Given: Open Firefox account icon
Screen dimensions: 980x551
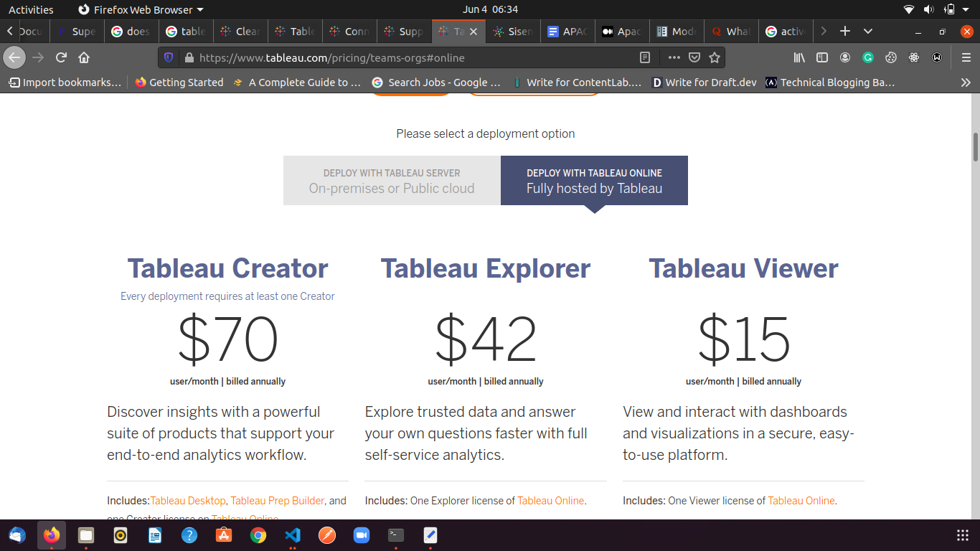Looking at the screenshot, I should pyautogui.click(x=845, y=57).
